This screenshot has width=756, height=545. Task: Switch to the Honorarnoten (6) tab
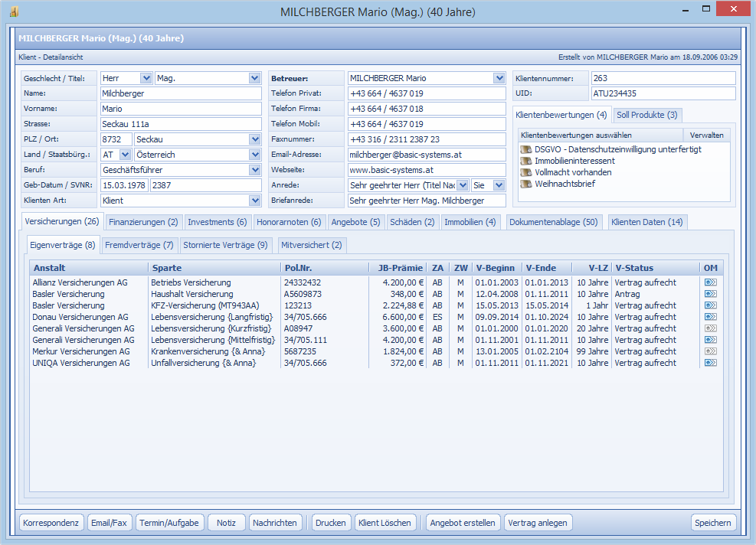point(289,222)
